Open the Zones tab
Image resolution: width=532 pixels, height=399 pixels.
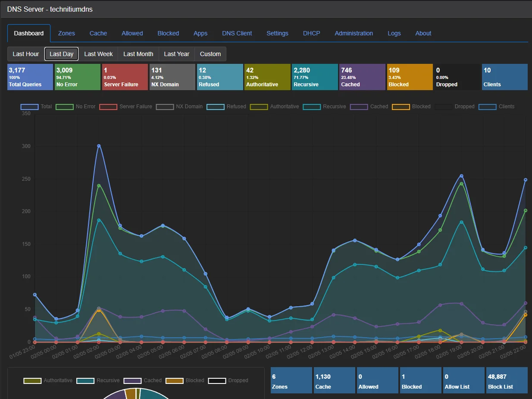coord(66,33)
